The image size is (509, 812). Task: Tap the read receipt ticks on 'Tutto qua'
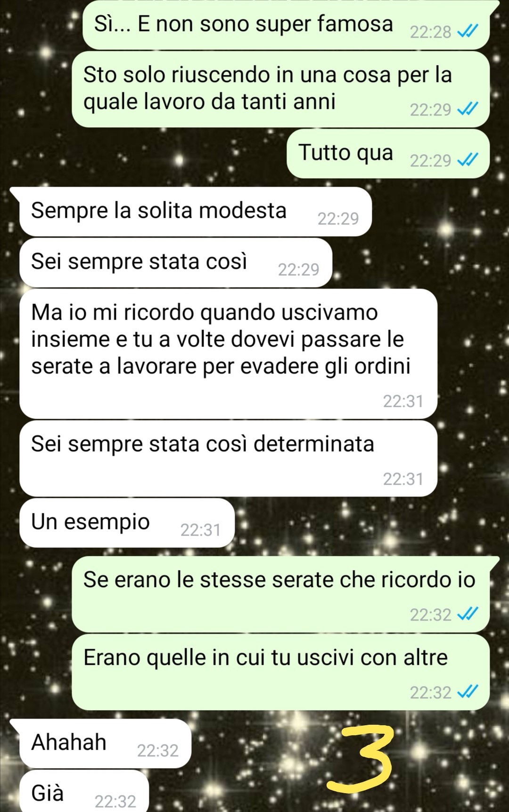468,160
